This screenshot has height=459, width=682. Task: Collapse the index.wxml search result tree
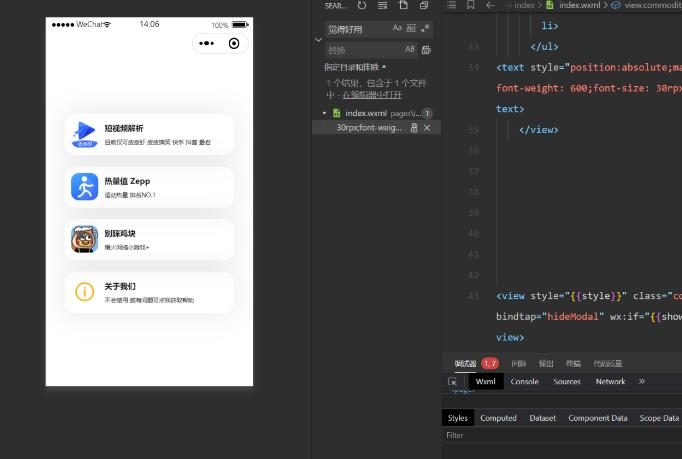(324, 114)
